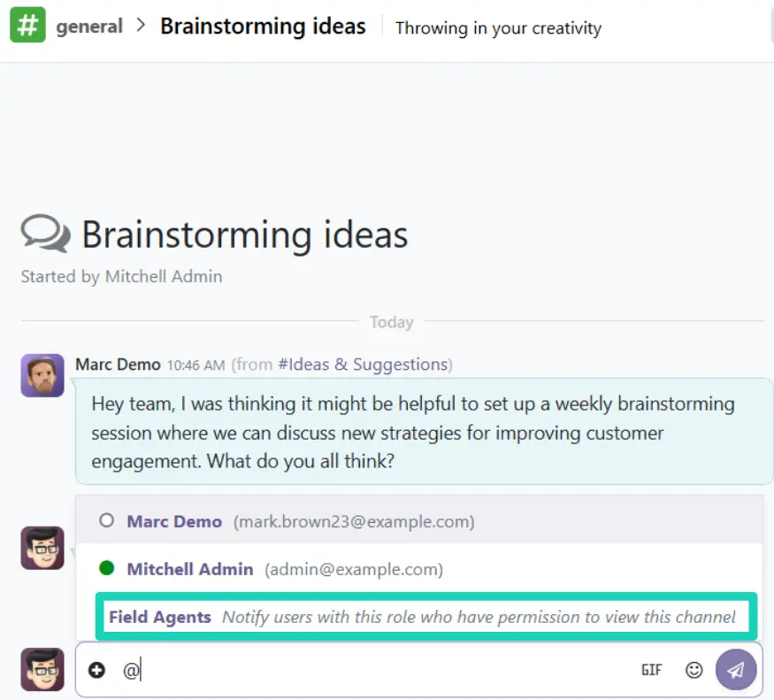Go to the general channel breadcrumb
Image resolution: width=774 pixels, height=700 pixels.
click(x=89, y=27)
